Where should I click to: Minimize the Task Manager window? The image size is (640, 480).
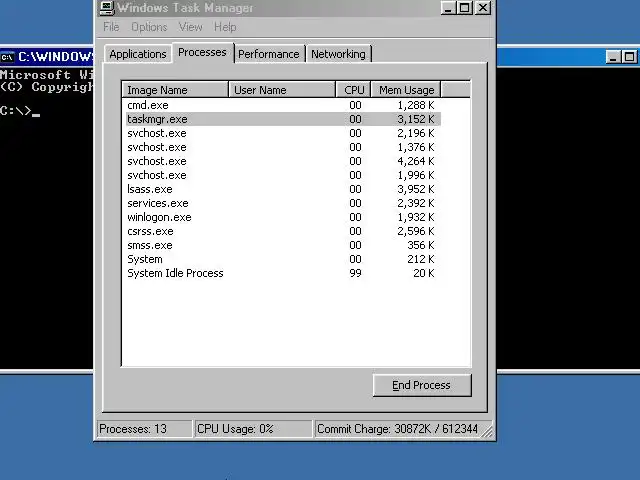448,8
